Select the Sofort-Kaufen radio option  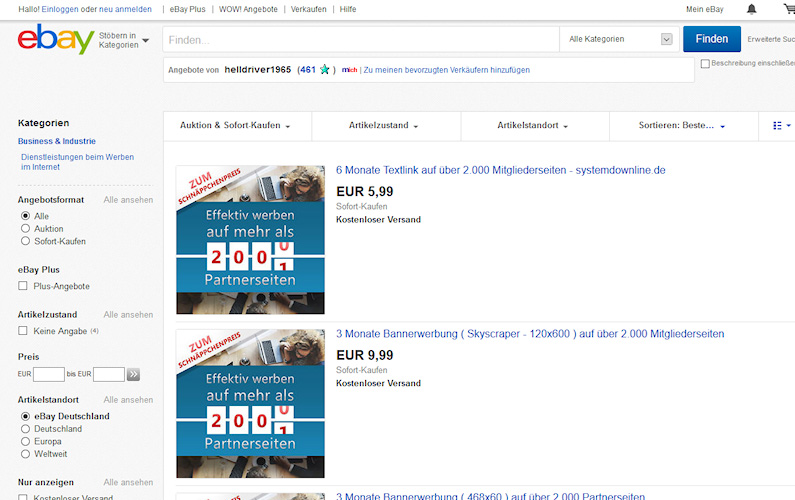[x=25, y=241]
